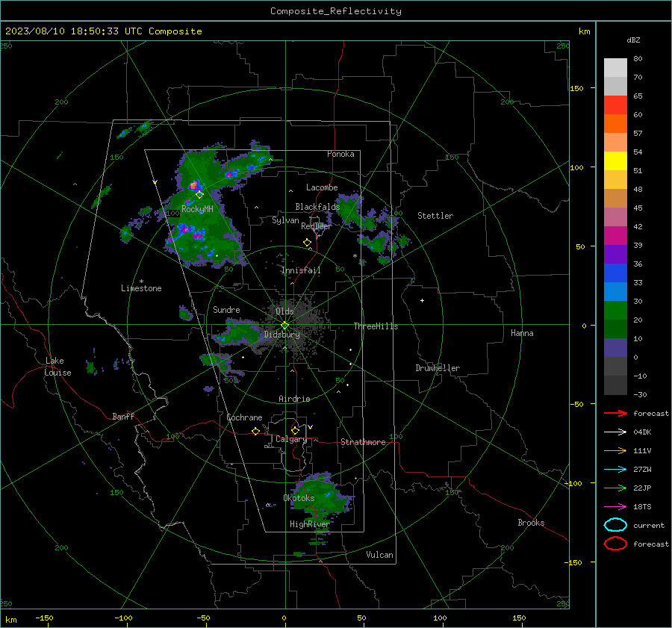Click the orange 111V arrow icon
The height and width of the screenshot is (628, 672).
point(615,450)
